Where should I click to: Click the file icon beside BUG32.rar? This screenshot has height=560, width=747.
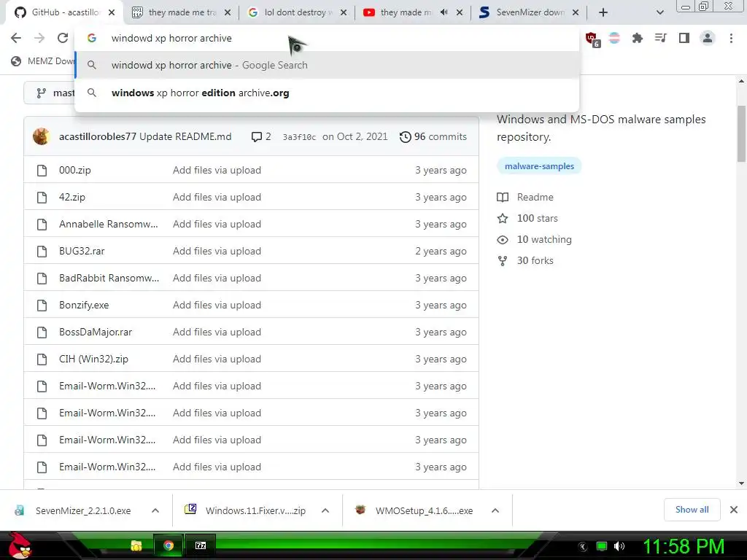(42, 251)
